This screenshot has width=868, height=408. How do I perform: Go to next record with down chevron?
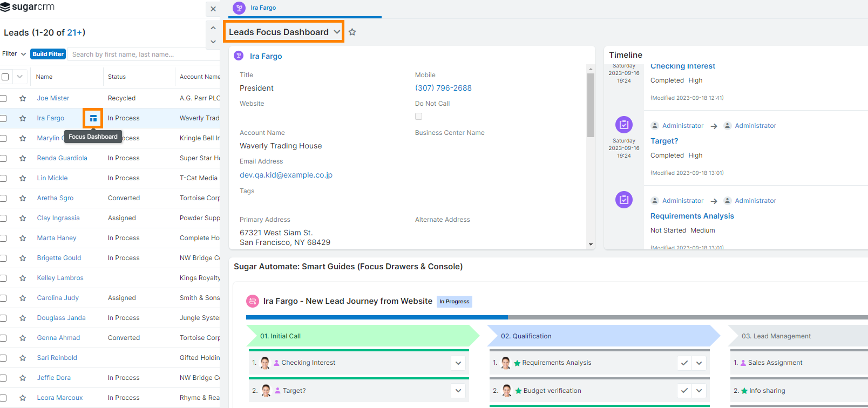(x=213, y=42)
